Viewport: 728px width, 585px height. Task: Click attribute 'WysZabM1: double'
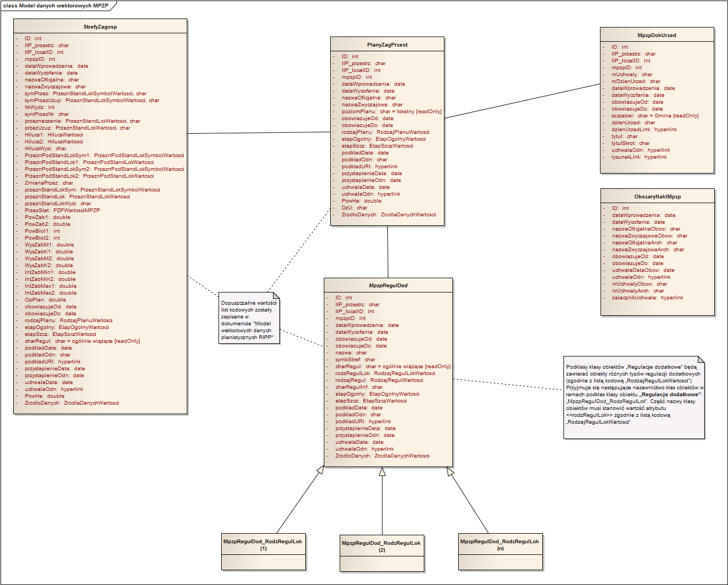point(49,245)
